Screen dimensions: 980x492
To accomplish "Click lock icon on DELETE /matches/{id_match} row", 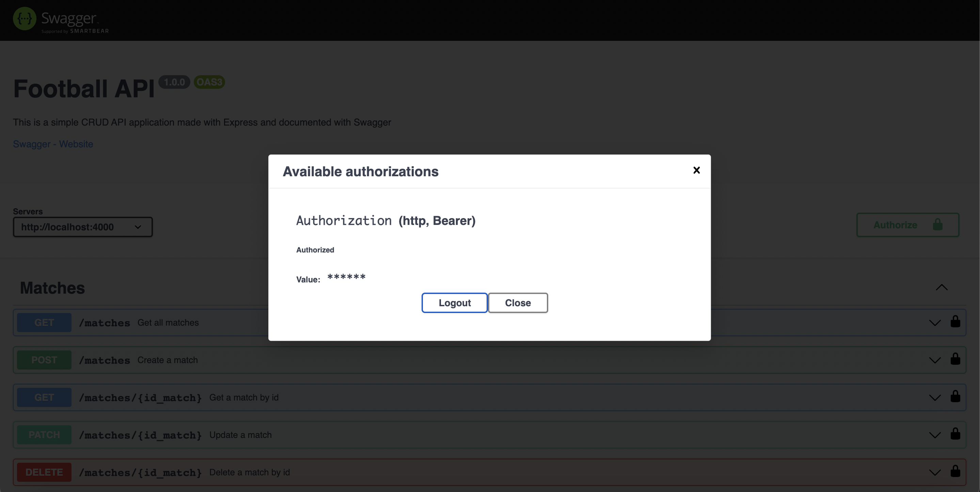I will (955, 472).
